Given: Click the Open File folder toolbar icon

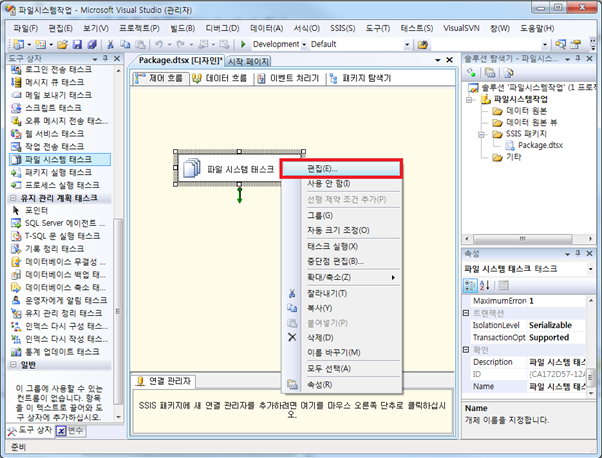Looking at the screenshot, I should (62, 45).
